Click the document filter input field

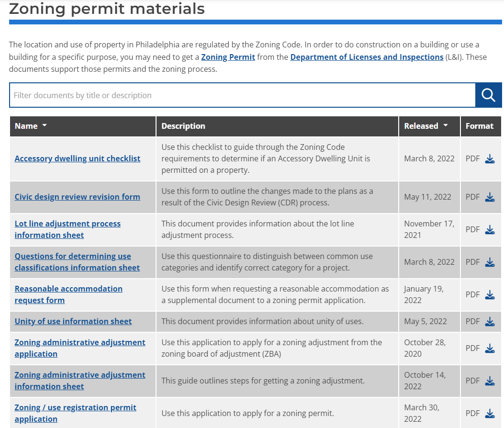[239, 95]
